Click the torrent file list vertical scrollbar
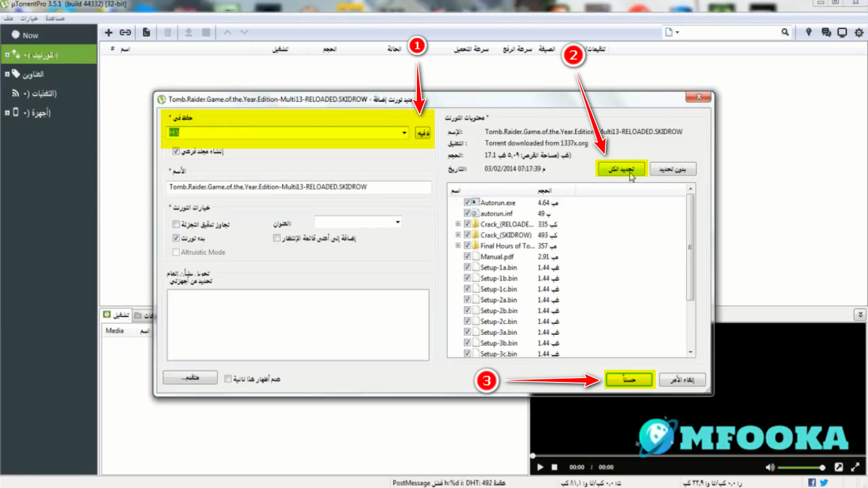 click(691, 270)
